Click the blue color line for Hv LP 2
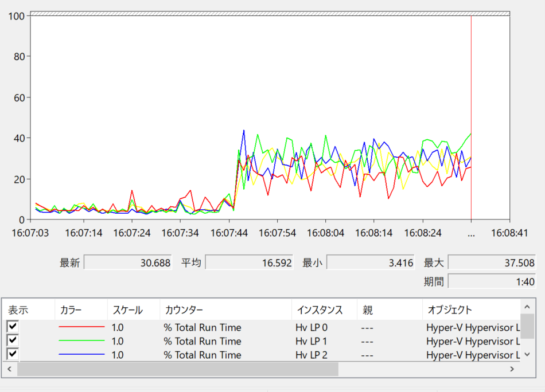 click(81, 355)
